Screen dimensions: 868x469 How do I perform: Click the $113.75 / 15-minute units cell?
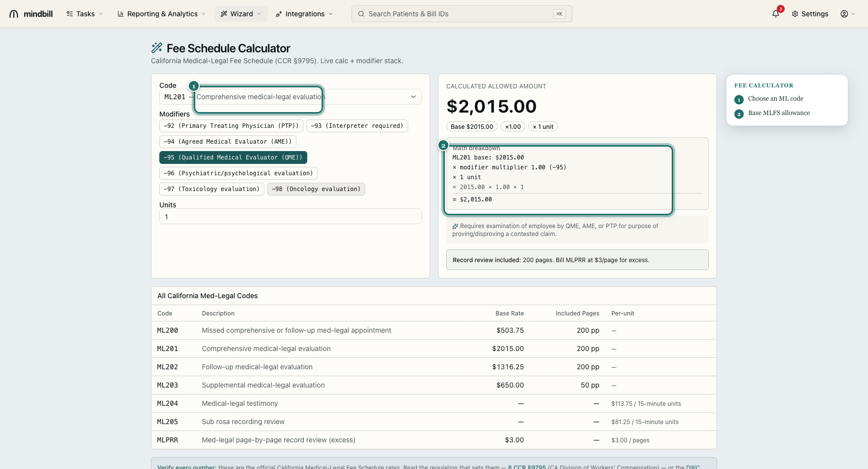646,404
